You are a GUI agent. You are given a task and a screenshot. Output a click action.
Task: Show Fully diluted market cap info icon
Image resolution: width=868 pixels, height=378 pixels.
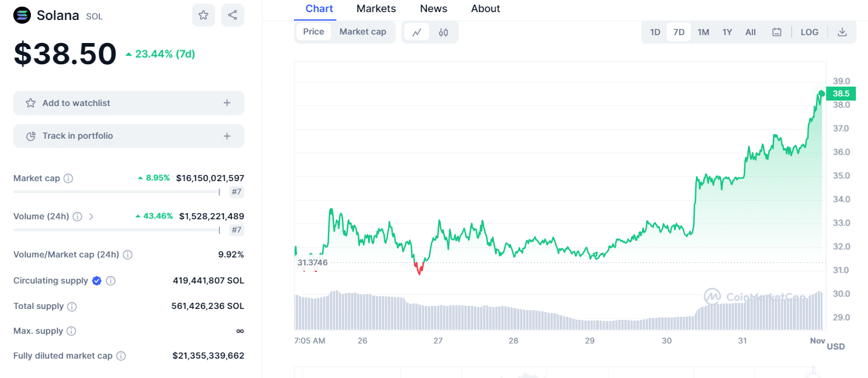click(x=121, y=356)
